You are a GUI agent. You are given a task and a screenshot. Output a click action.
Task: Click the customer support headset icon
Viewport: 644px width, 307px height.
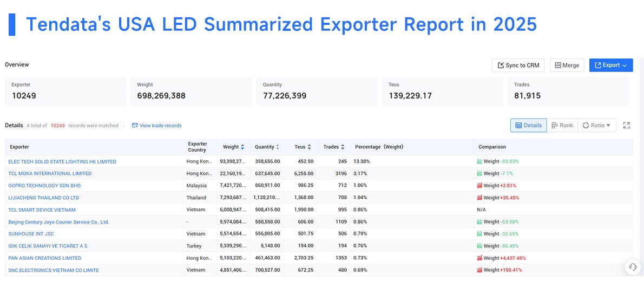633,266
